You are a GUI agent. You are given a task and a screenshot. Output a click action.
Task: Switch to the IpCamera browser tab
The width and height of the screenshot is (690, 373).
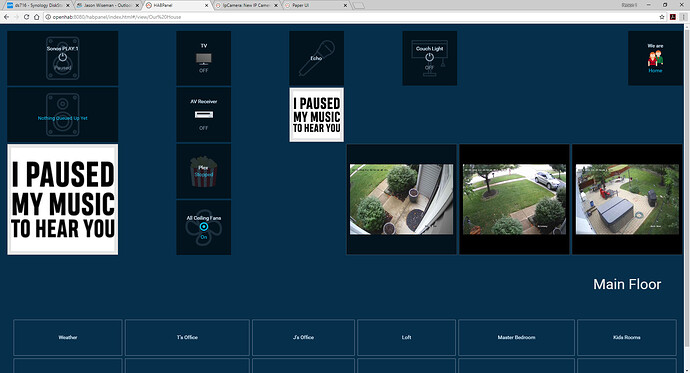[x=246, y=5]
